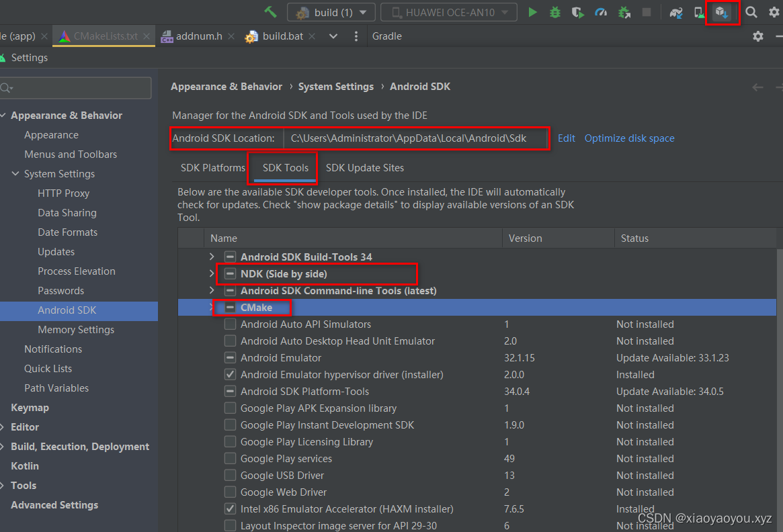The width and height of the screenshot is (783, 532).
Task: Click the Status column header
Action: (696, 238)
